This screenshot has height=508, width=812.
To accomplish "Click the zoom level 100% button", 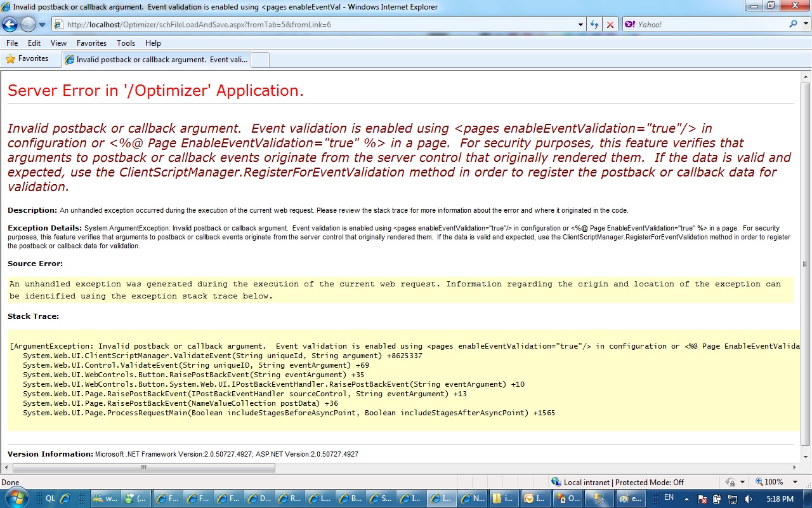I will click(x=768, y=483).
